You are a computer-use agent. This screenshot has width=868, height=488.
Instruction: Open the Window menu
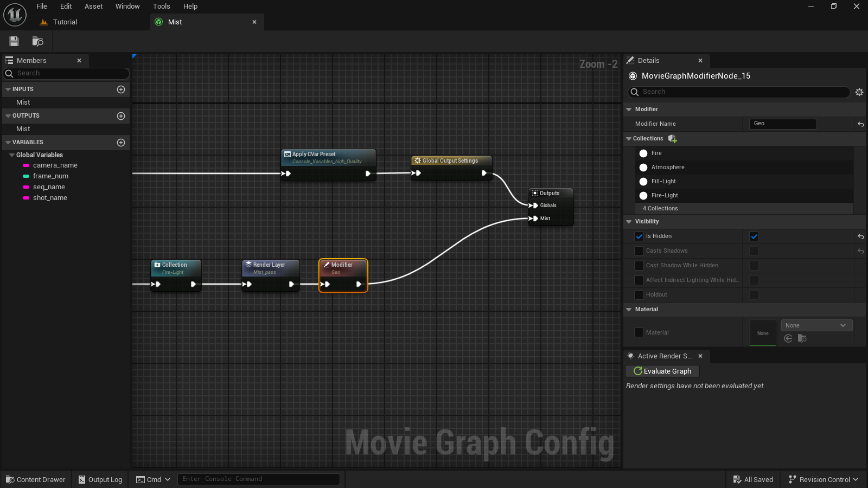pyautogui.click(x=127, y=7)
